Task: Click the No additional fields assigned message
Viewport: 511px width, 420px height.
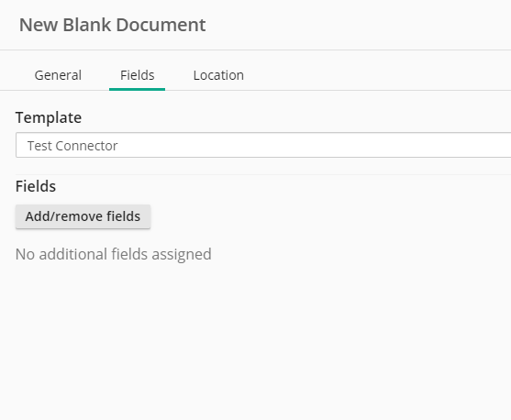Action: (x=114, y=254)
